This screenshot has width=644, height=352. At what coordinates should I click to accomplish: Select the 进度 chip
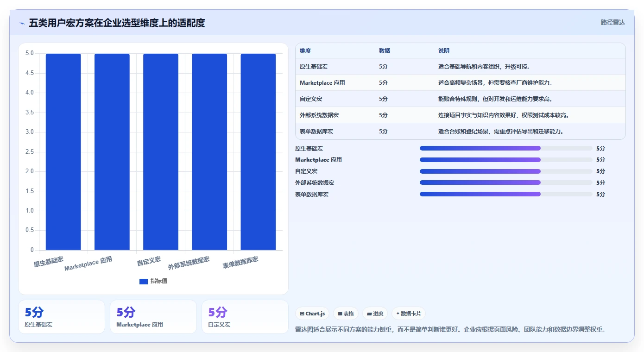(375, 314)
